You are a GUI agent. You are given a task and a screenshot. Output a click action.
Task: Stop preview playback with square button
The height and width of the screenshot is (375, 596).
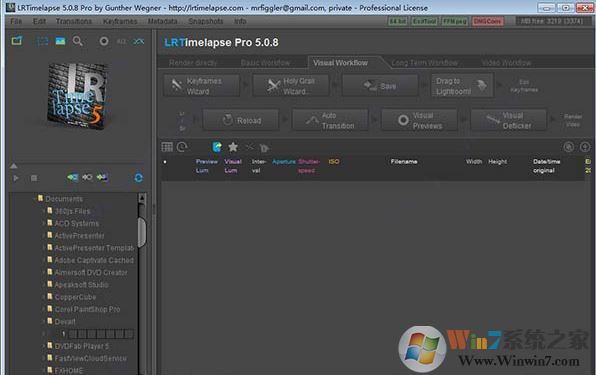click(x=34, y=178)
